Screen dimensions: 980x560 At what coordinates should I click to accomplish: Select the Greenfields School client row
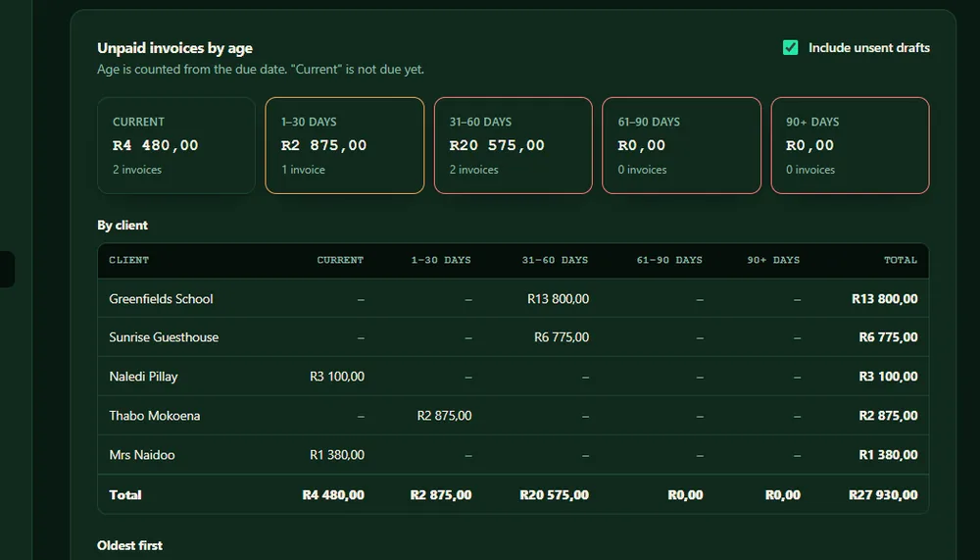click(x=514, y=298)
